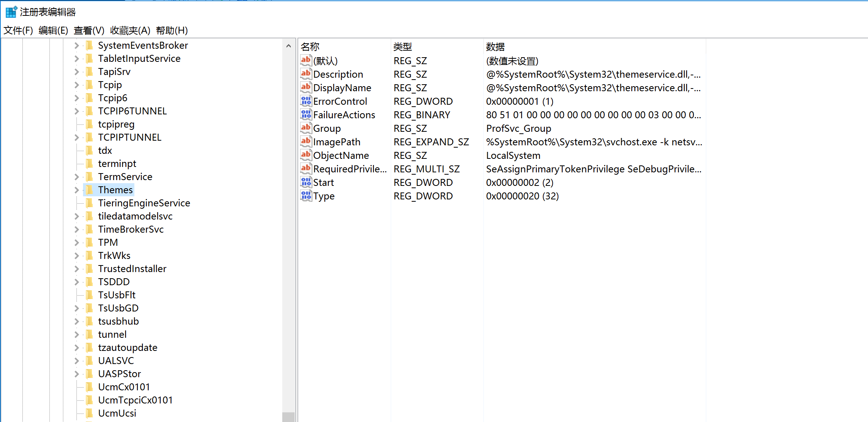Click the TrustedInstaller folder icon

coord(89,269)
